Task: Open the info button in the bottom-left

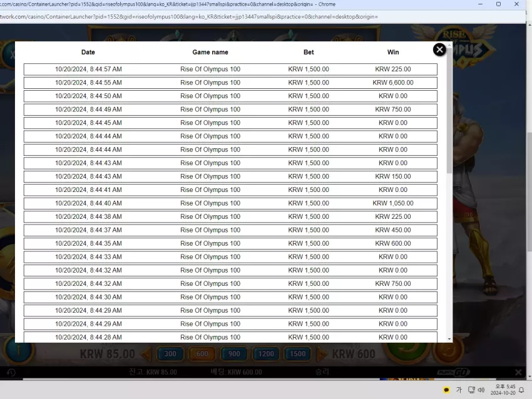Action: tap(19, 351)
